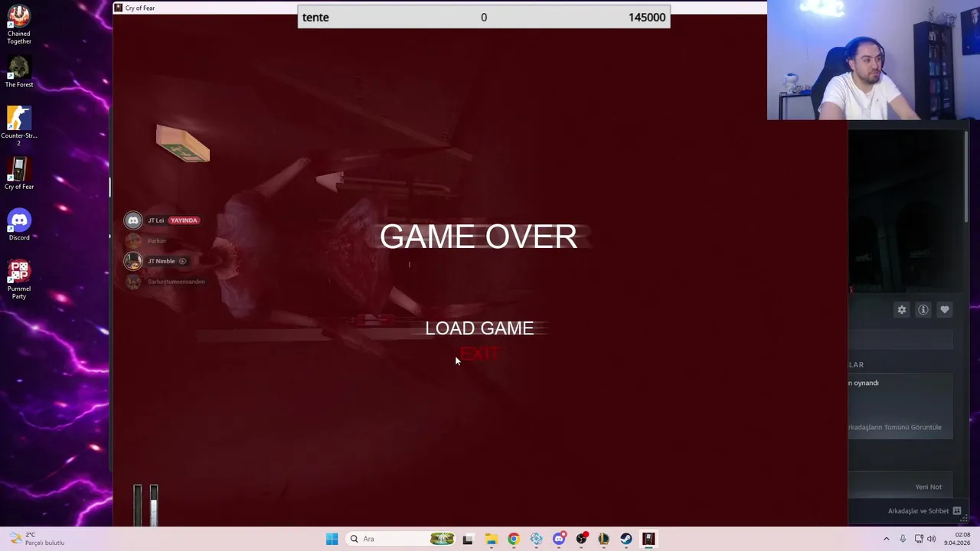Open File Explorer from the taskbar
The width and height of the screenshot is (980, 551).
(x=491, y=539)
